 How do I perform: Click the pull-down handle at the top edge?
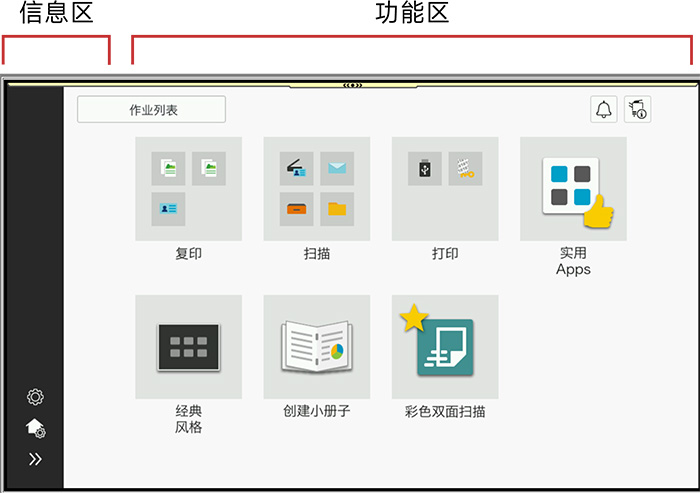click(x=352, y=85)
